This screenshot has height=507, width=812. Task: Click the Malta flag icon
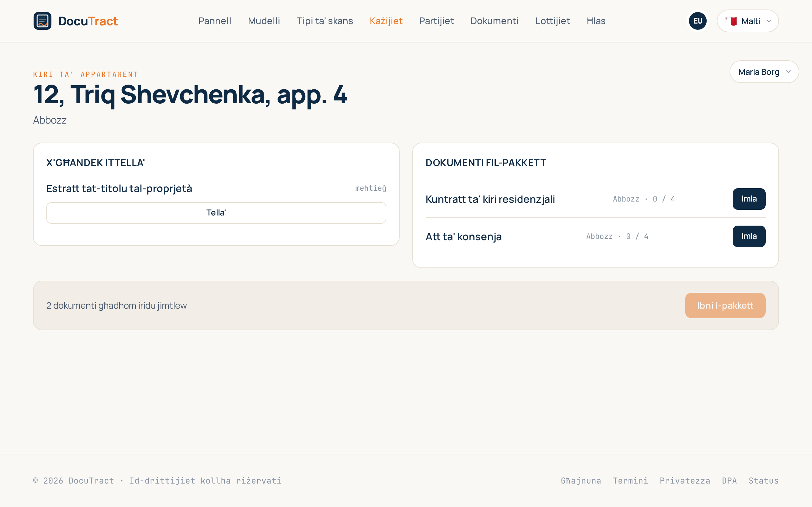tap(730, 21)
